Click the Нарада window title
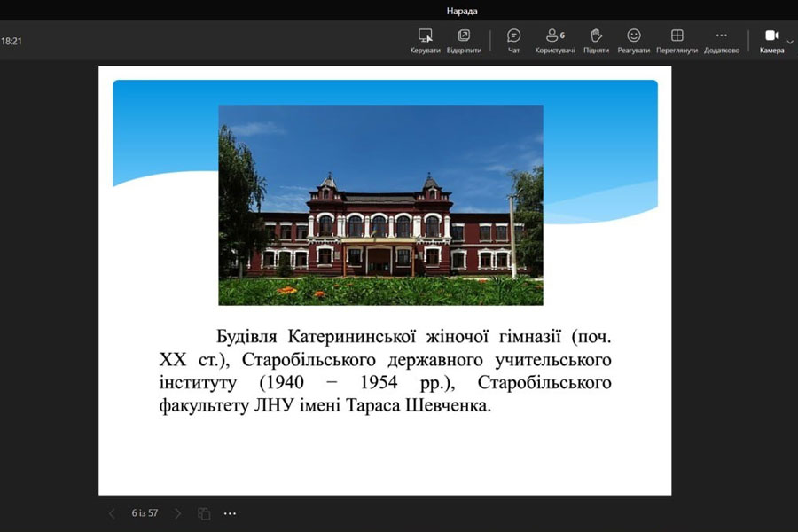The height and width of the screenshot is (532, 798). coord(461,11)
